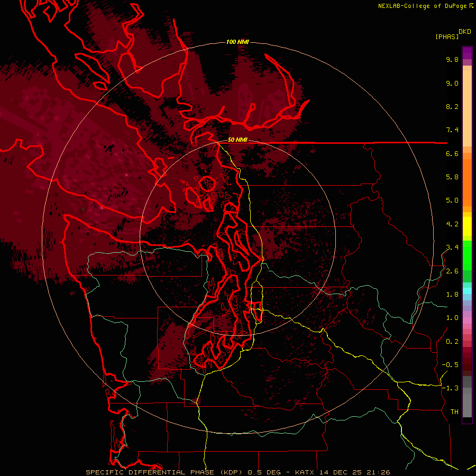Pick the yellow band in the color scale
Viewport: 476px width, 476px height.
467,226
